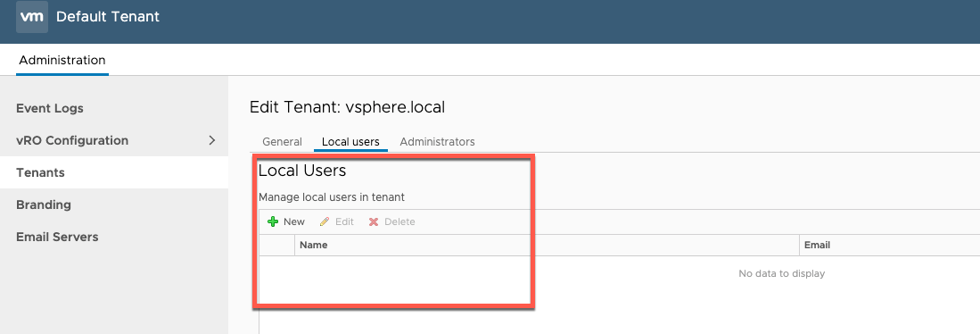Click the Manage local users in tenant text

click(332, 197)
